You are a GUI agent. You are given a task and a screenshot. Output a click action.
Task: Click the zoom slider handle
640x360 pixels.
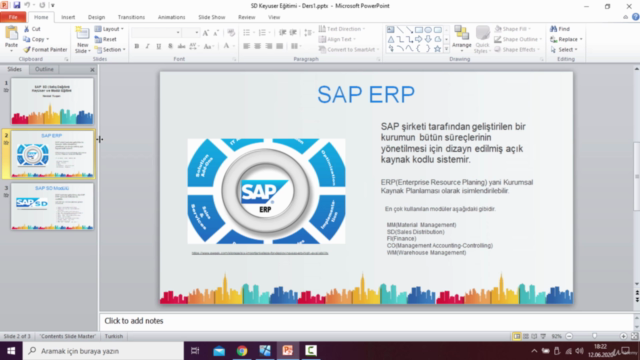(x=595, y=336)
